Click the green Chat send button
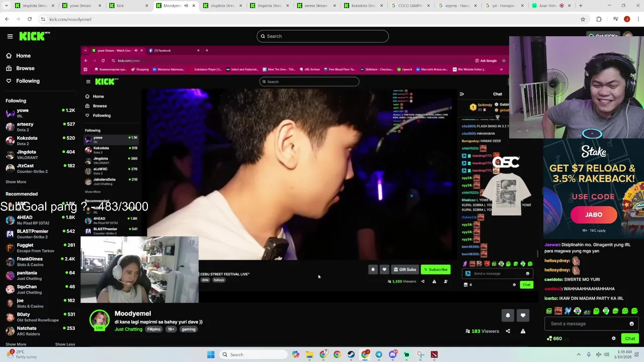The height and width of the screenshot is (362, 644). coord(630,338)
